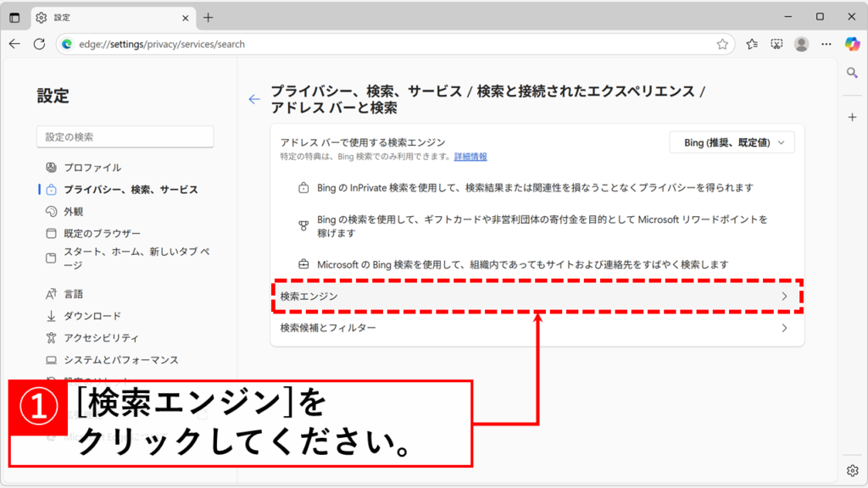Open the profile avatar icon
This screenshot has width=868, height=488.
click(x=801, y=44)
